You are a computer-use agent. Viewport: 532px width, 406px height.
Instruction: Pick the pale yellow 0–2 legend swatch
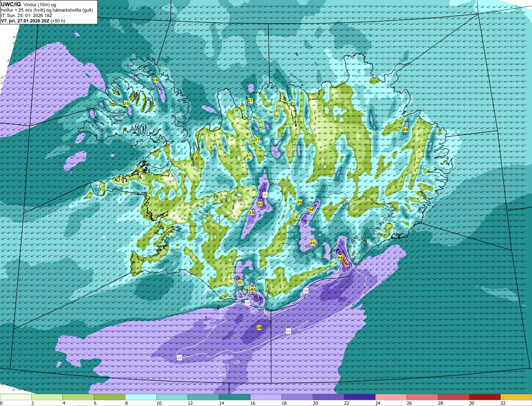tap(16, 397)
